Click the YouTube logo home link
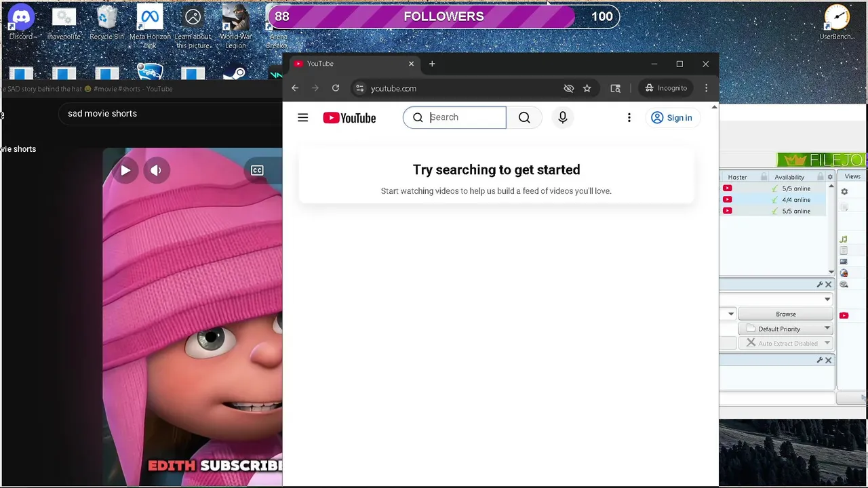868x488 pixels. [x=349, y=118]
